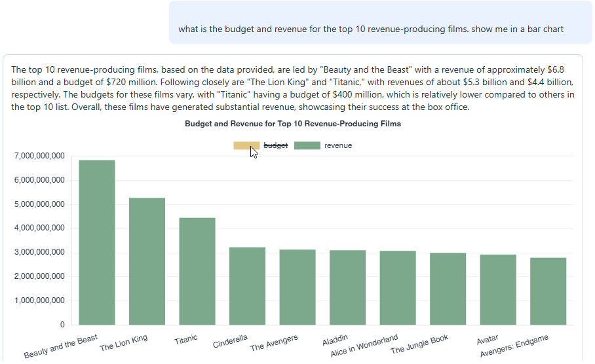The height and width of the screenshot is (364, 595).
Task: Select The Lion King revenue bar
Action: [147, 261]
